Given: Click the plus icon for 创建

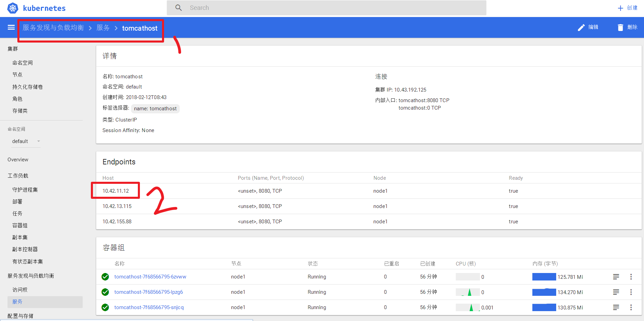Looking at the screenshot, I should (x=621, y=8).
